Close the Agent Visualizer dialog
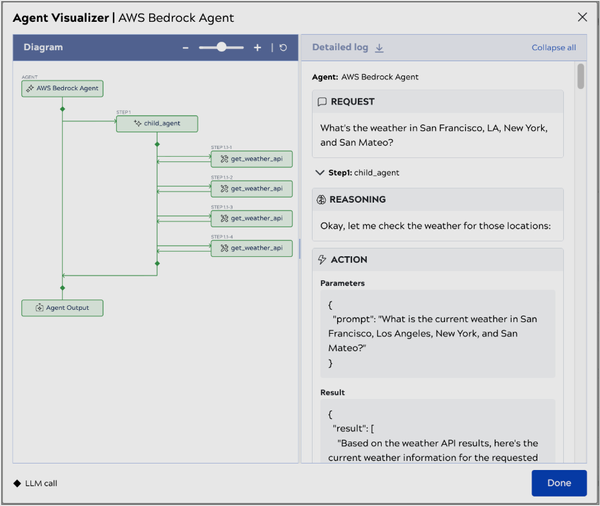Screen dimensions: 600x506 pos(583,17)
